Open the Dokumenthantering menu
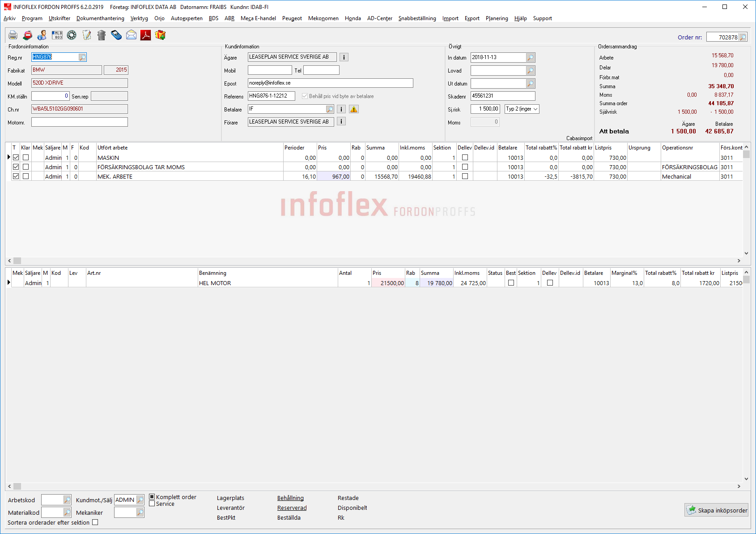Screen dimensions: 756x534 pos(100,18)
